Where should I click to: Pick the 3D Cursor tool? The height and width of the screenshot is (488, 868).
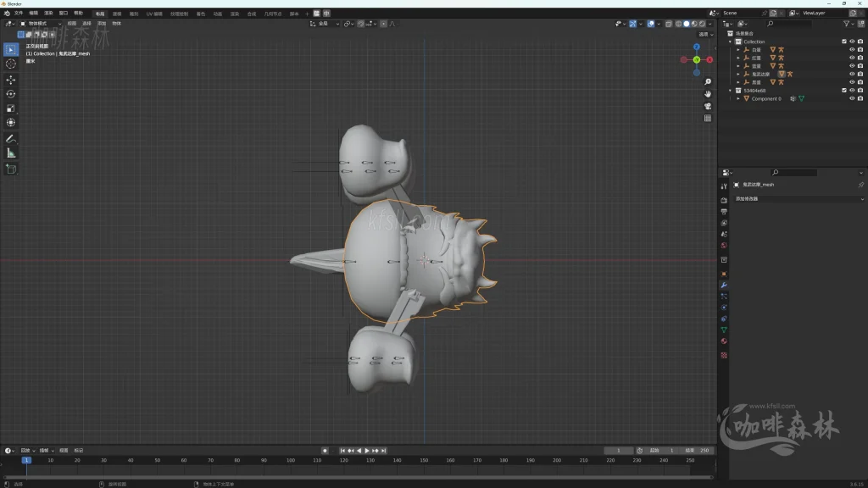click(11, 64)
